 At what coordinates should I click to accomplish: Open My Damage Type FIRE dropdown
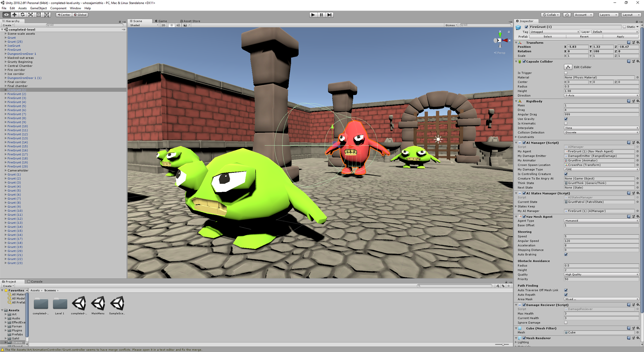[601, 169]
